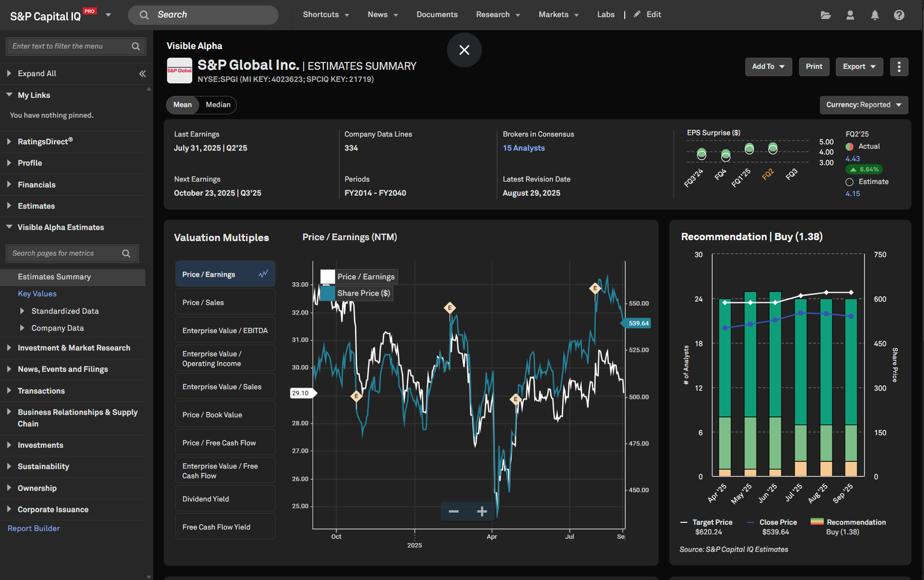Open the Documents menu item
924x580 pixels.
point(437,14)
